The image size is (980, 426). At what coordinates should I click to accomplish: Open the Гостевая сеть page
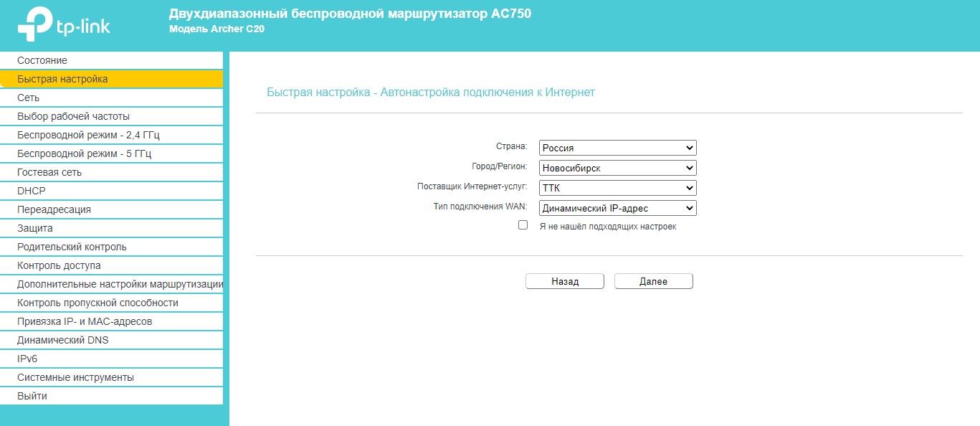tap(111, 172)
